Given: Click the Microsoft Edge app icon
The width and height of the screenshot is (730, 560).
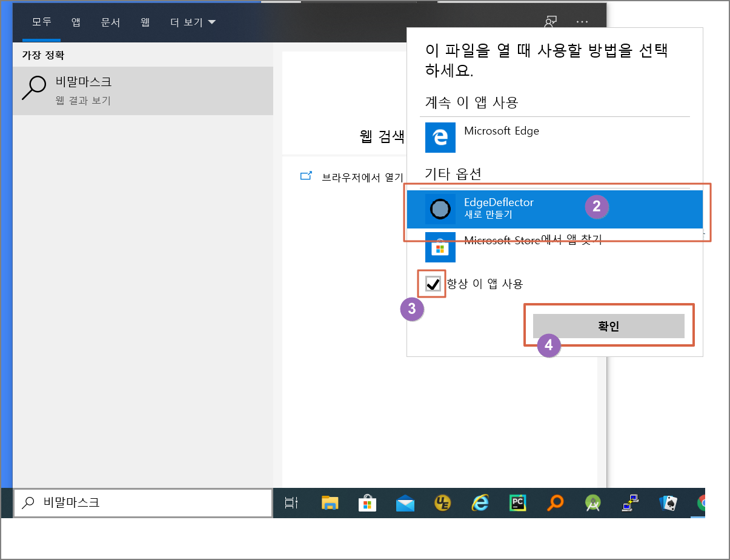Looking at the screenshot, I should click(440, 137).
